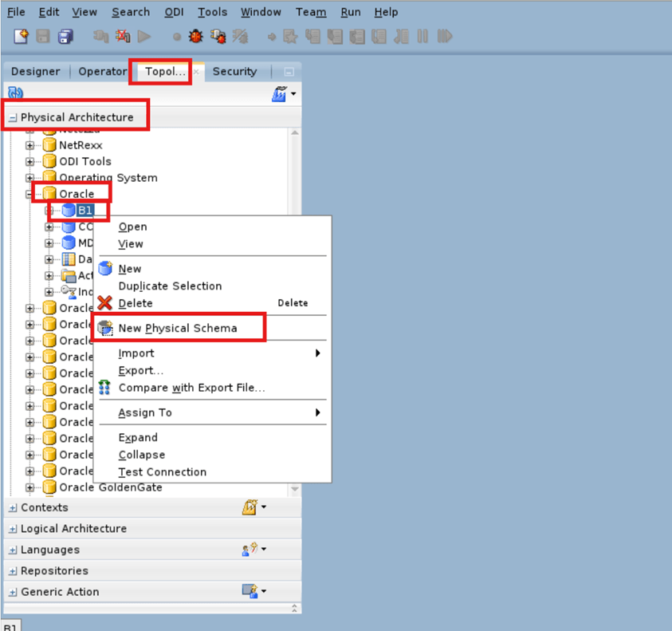Expand the Oracle GoldenGate tree node

(x=28, y=487)
